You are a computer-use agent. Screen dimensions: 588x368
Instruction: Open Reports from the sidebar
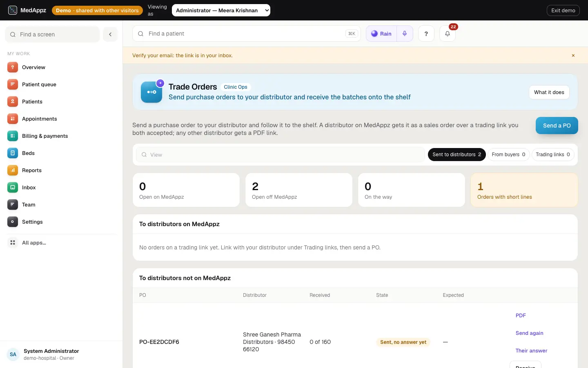point(61,170)
